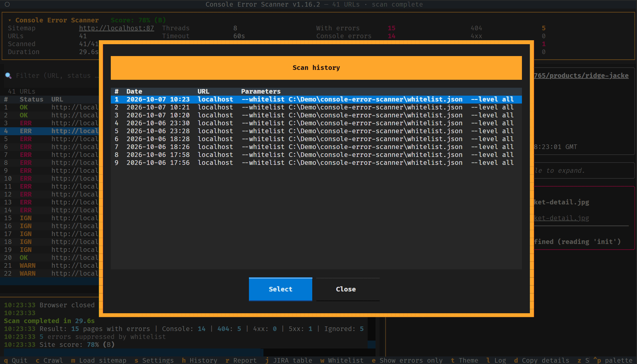Select URL row 20 with OK status
Viewport: 637px width, 364px height.
coord(49,258)
